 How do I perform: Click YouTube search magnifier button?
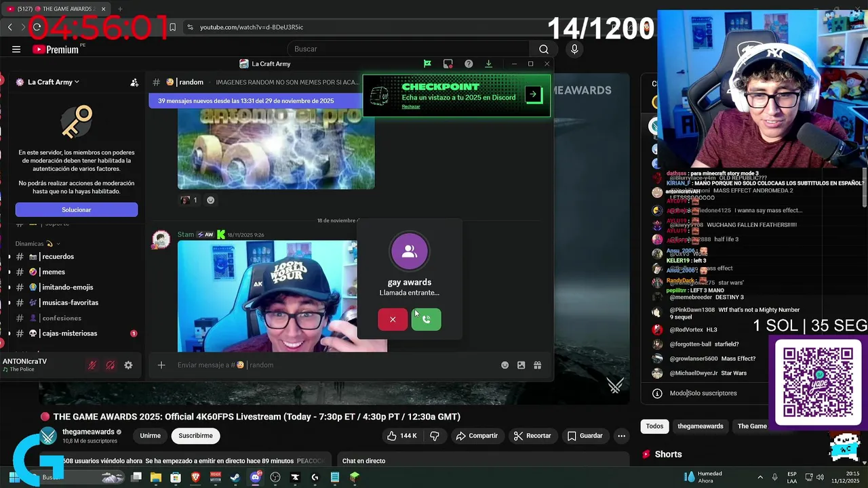543,49
